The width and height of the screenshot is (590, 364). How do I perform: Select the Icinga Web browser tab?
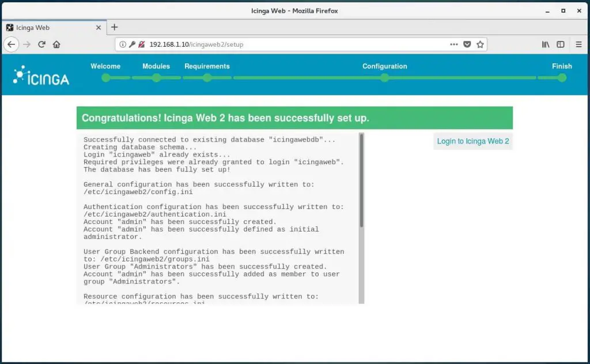point(54,28)
